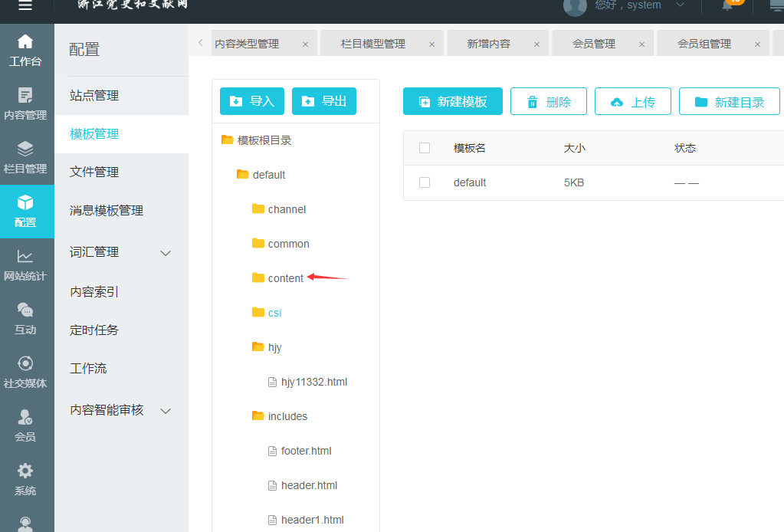The width and height of the screenshot is (784, 532).
Task: Select the content folder in tree
Action: click(x=285, y=278)
